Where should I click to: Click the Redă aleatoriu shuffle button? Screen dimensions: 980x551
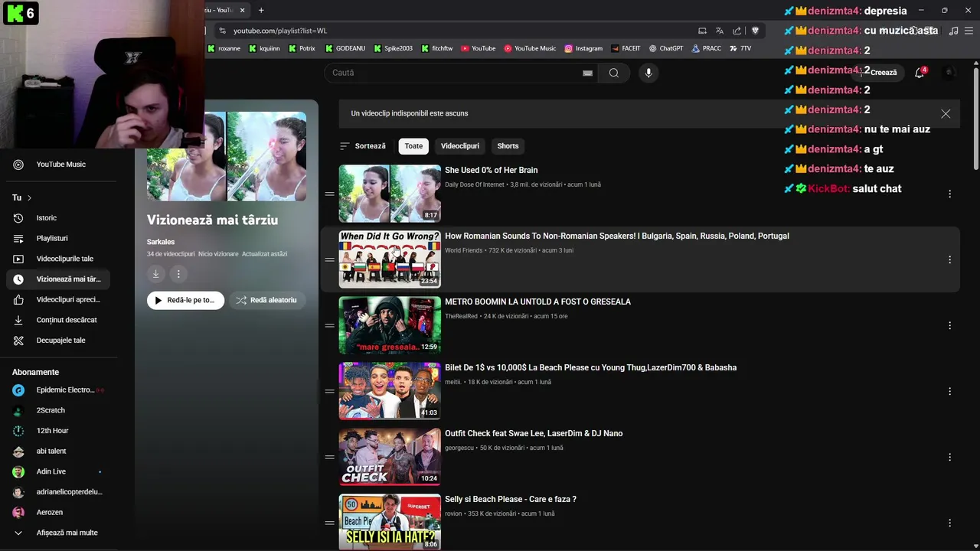pos(267,300)
